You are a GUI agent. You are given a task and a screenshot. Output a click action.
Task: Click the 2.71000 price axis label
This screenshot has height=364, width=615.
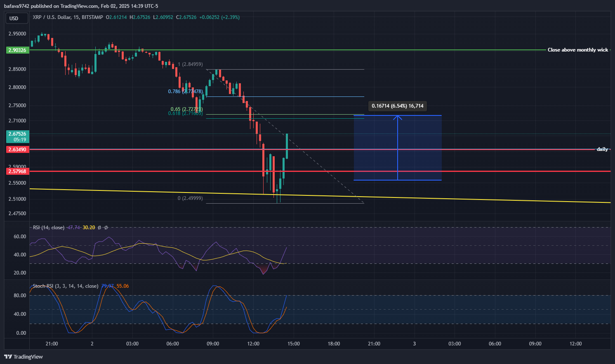point(17,121)
